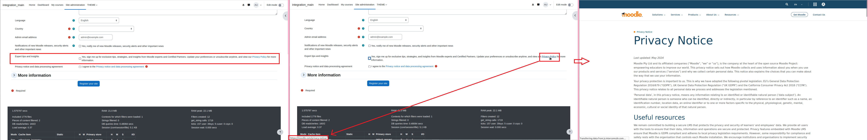Check release notifications checkbox in middle panel

(x=369, y=46)
